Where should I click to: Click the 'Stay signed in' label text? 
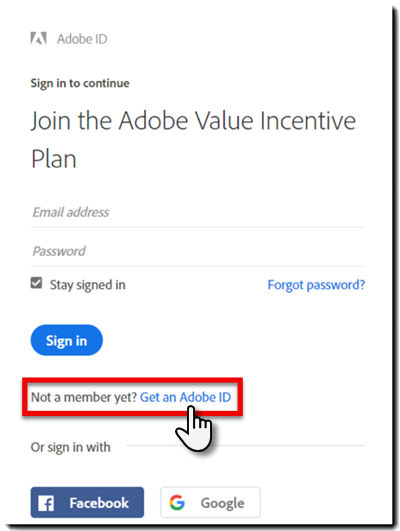[x=88, y=285]
